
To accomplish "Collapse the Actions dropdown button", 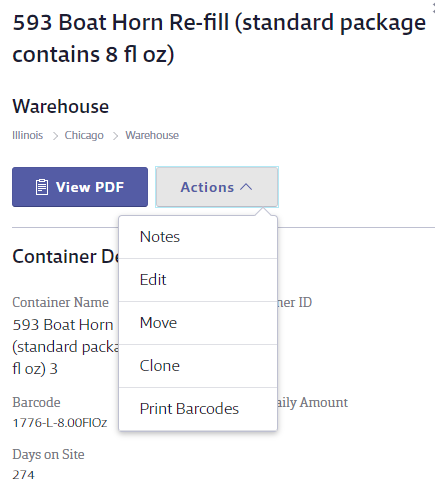I will pyautogui.click(x=217, y=187).
